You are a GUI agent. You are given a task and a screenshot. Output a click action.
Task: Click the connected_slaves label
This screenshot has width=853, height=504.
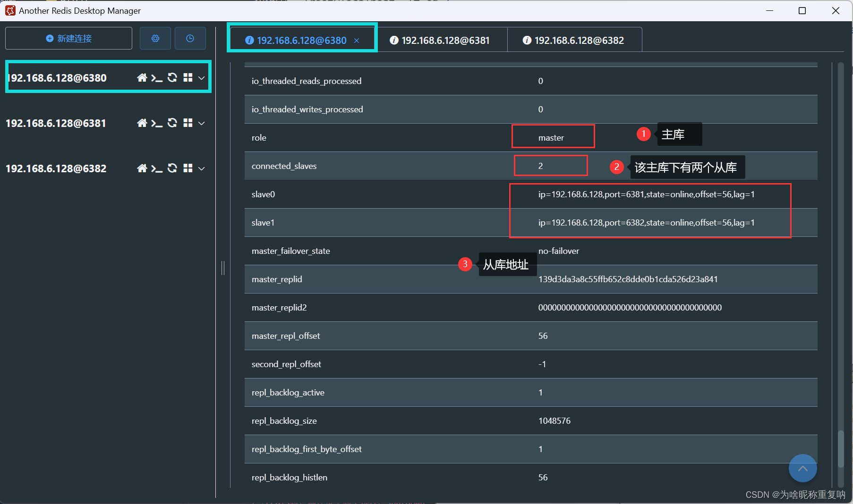(x=284, y=166)
